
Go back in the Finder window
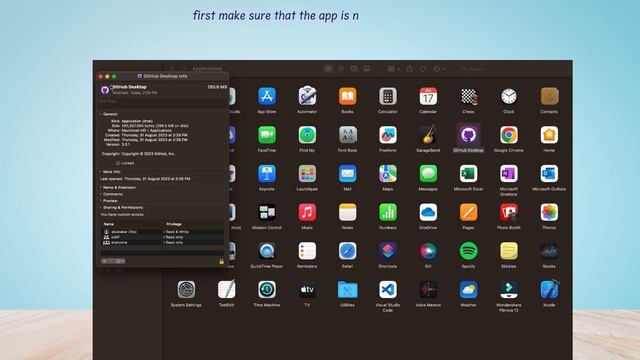coord(173,69)
